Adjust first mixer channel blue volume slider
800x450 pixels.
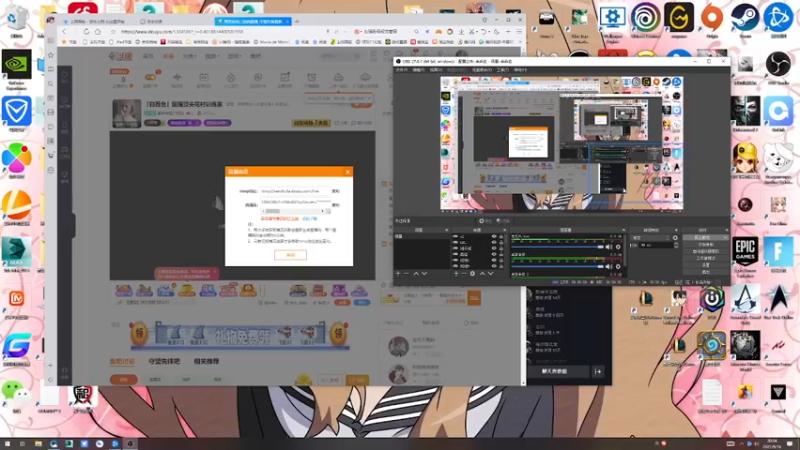click(558, 247)
